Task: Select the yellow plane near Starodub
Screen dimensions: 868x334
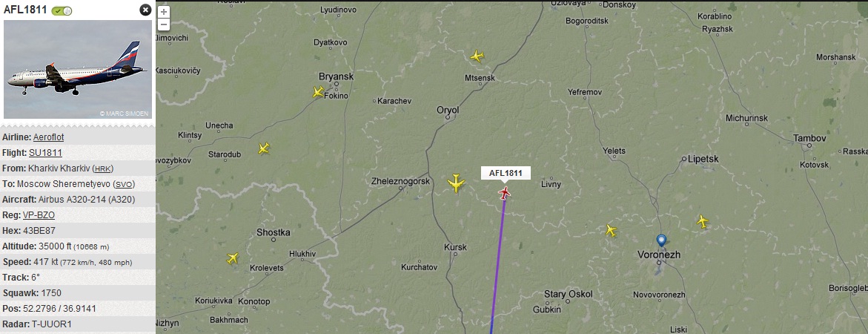Action: [264, 148]
